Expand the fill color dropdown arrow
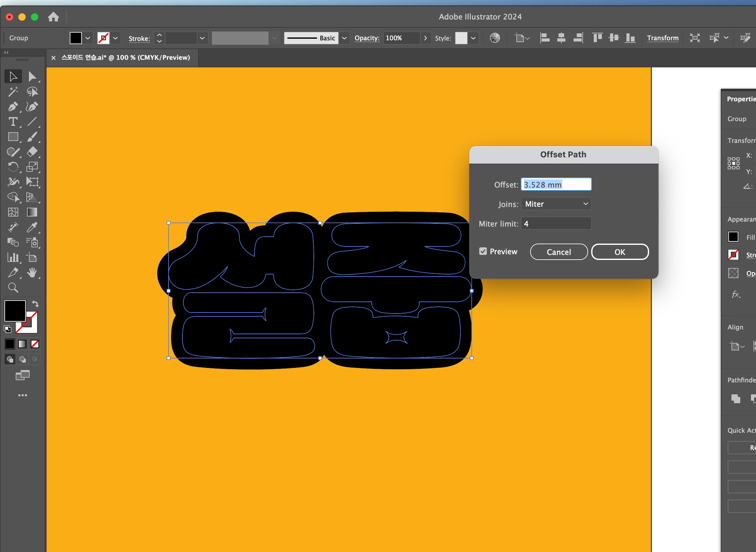Image resolution: width=756 pixels, height=552 pixels. point(88,38)
